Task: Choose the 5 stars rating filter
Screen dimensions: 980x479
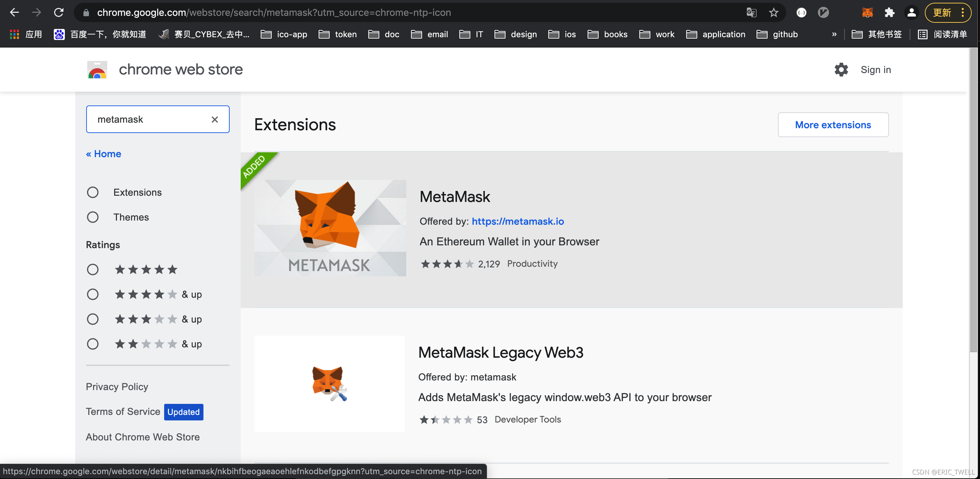Action: (x=92, y=269)
